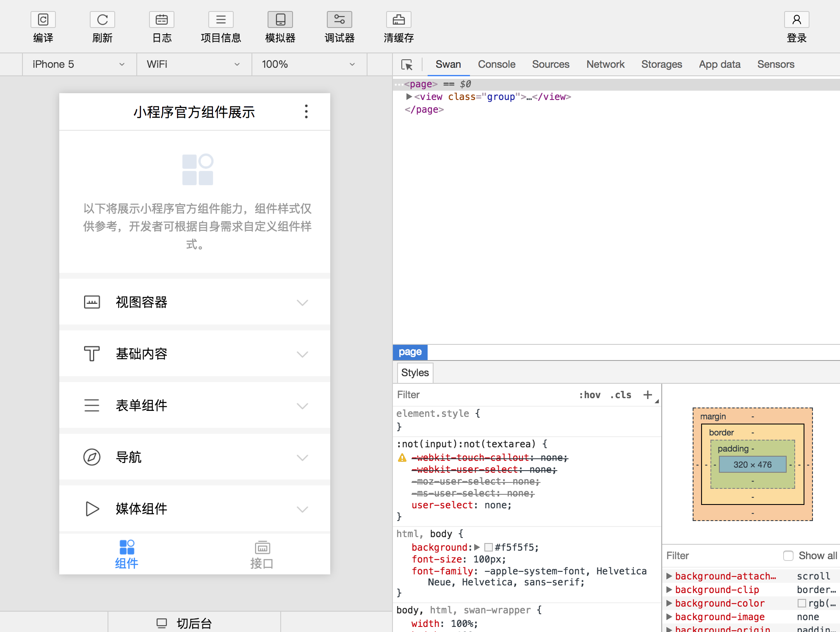Select the Styles tab
Image resolution: width=840 pixels, height=632 pixels.
pos(415,373)
